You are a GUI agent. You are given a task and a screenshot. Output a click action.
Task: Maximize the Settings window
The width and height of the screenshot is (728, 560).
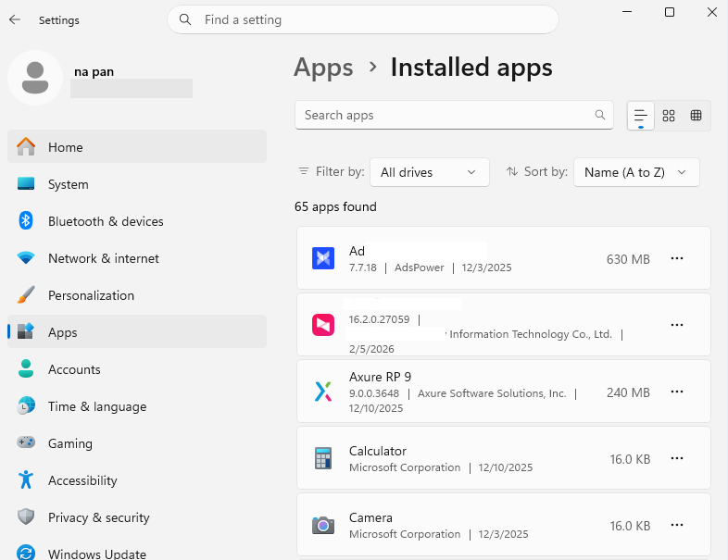670,12
